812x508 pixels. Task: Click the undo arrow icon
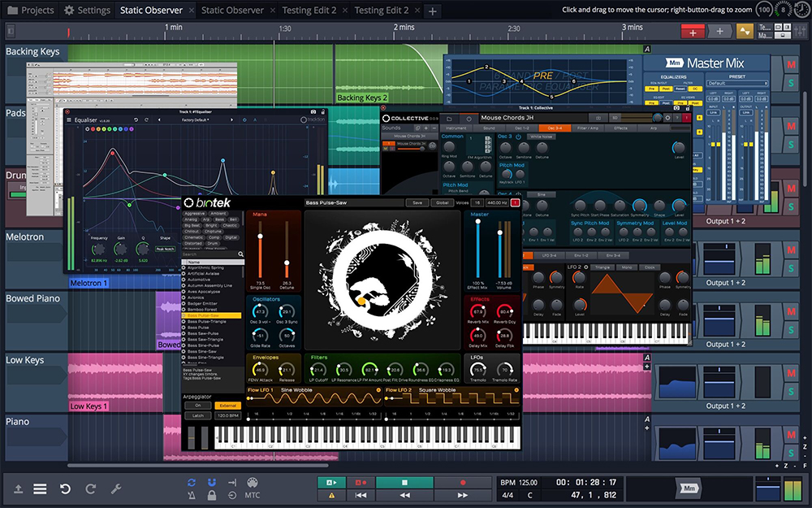click(65, 488)
